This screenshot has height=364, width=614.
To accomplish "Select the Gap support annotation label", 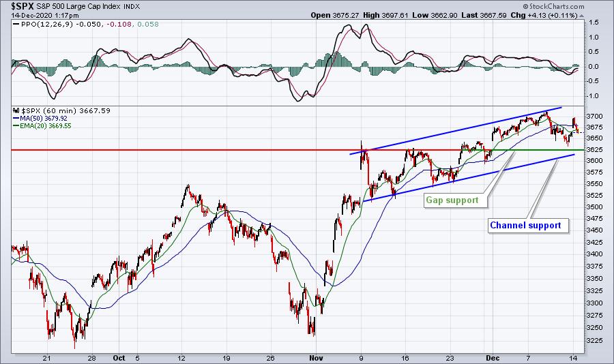I will 452,200.
